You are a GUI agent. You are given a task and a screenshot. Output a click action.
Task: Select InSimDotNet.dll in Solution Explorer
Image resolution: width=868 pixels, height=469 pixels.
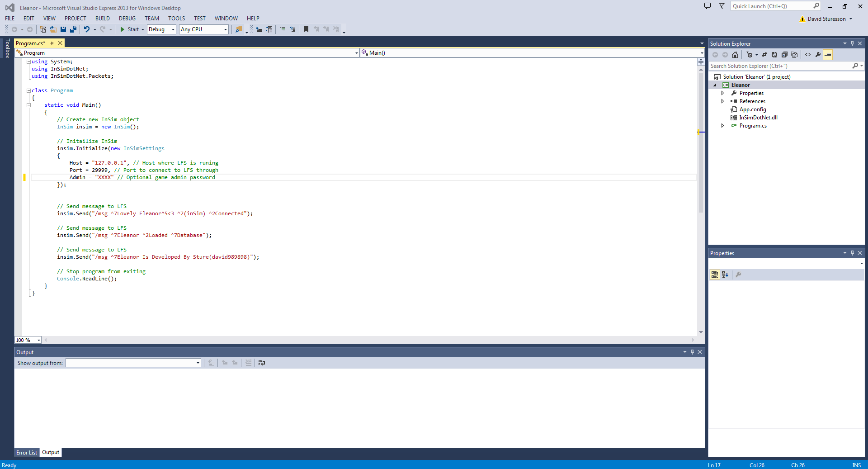(x=759, y=118)
